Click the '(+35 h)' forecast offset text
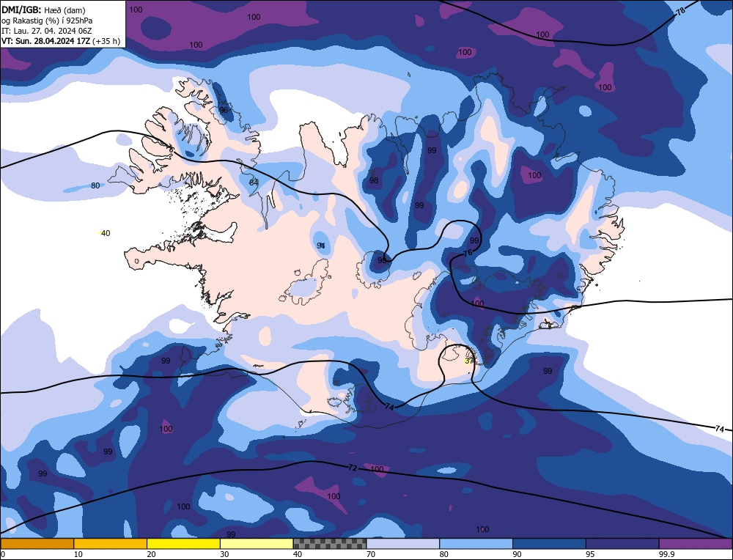The image size is (733, 560). pyautogui.click(x=106, y=40)
